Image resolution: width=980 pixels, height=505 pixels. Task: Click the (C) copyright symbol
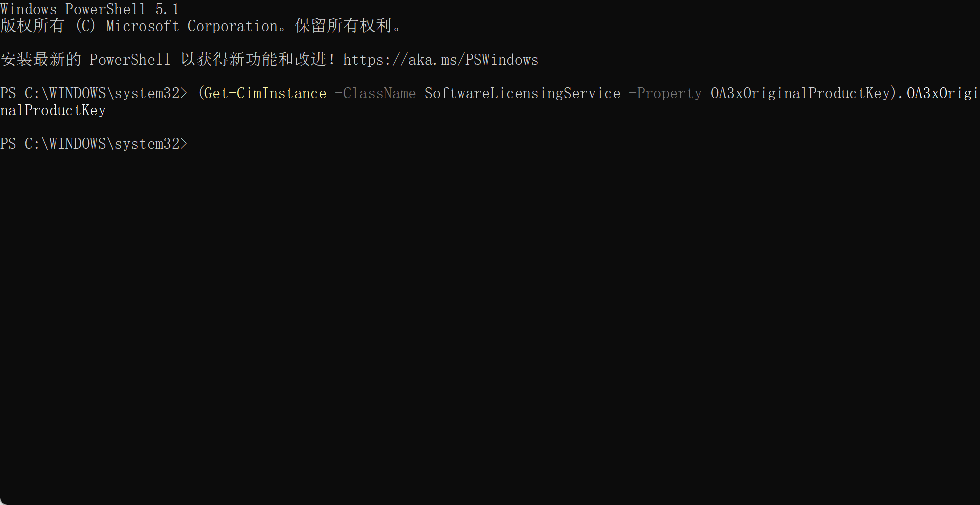tap(85, 26)
